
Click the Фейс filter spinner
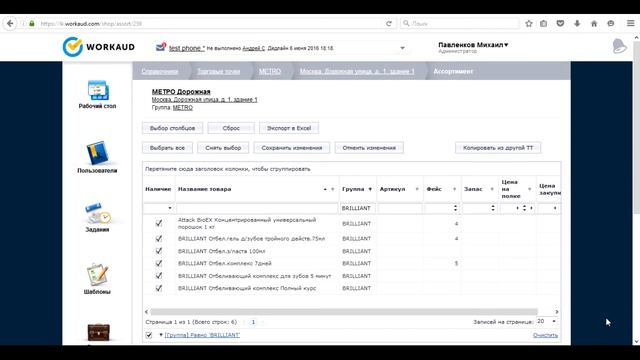click(455, 208)
